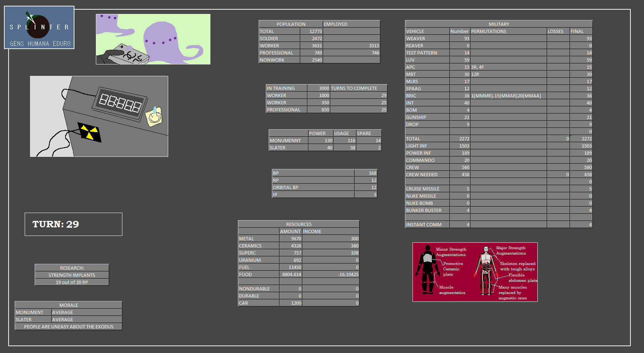Click the Major Strength Augmentations skeleton figure
Screen dimensions: 644x353
click(486, 271)
